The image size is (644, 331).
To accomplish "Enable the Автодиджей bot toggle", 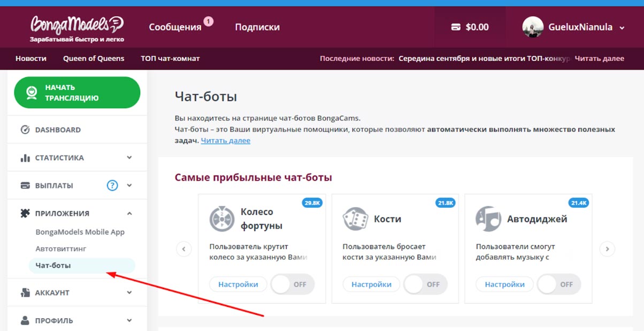I will click(558, 284).
